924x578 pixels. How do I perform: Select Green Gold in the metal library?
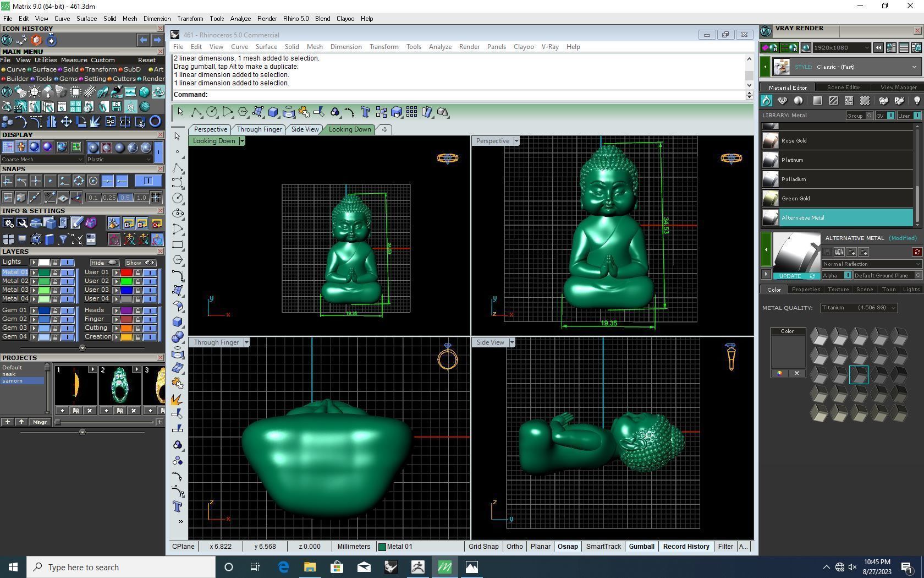pos(837,198)
